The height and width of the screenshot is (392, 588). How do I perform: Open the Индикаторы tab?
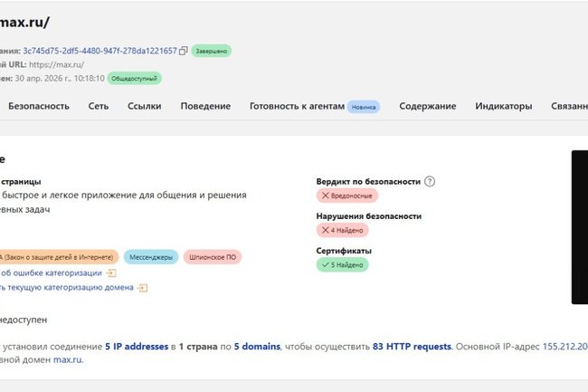pyautogui.click(x=504, y=107)
